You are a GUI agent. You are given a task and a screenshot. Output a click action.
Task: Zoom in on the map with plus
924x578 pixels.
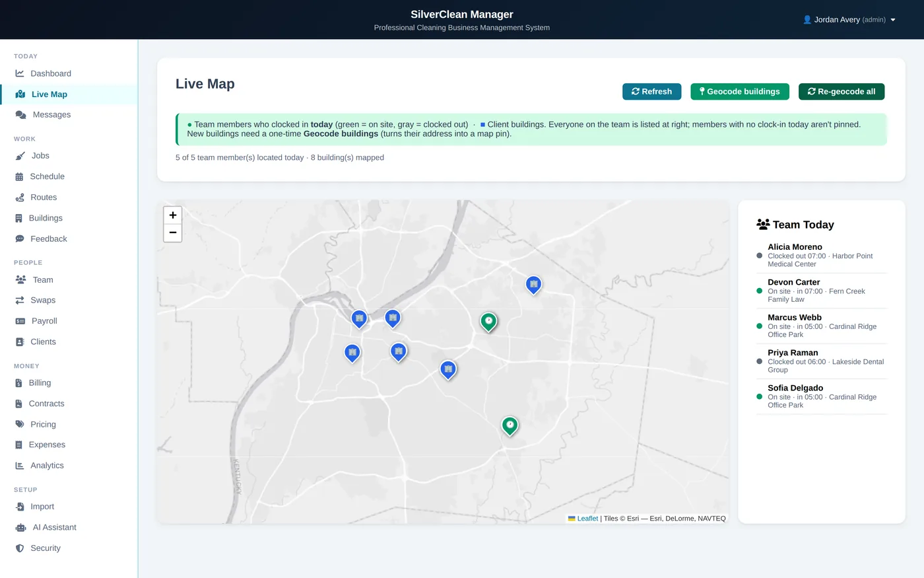tap(173, 215)
